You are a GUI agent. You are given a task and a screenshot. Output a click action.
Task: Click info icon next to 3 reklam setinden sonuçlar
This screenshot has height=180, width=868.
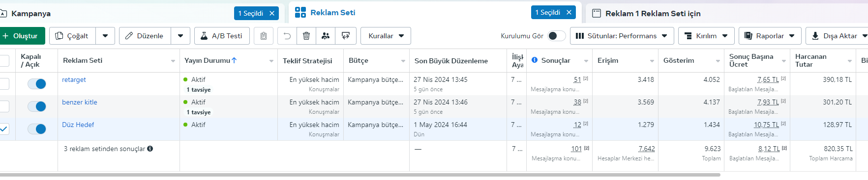[x=150, y=149]
